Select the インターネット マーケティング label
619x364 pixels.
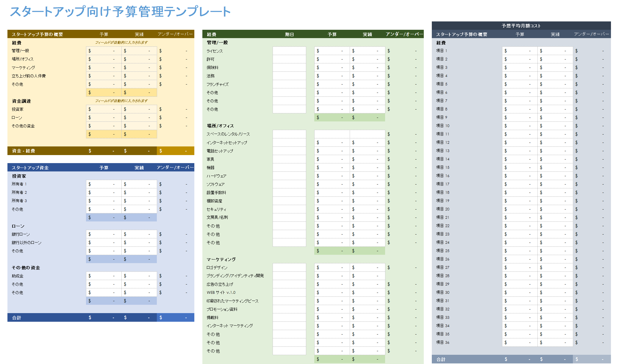pyautogui.click(x=230, y=326)
